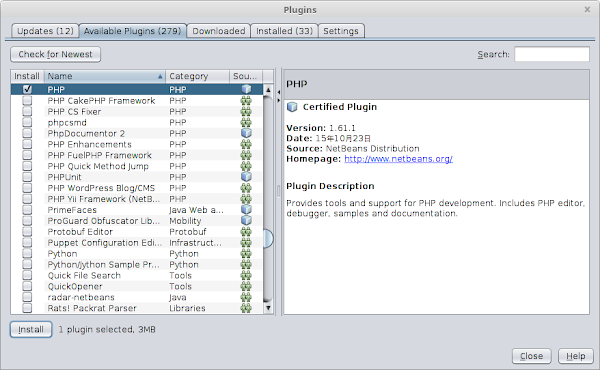Viewport: 600px width, 370px height.
Task: Sort by the Install column header
Action: tap(27, 76)
